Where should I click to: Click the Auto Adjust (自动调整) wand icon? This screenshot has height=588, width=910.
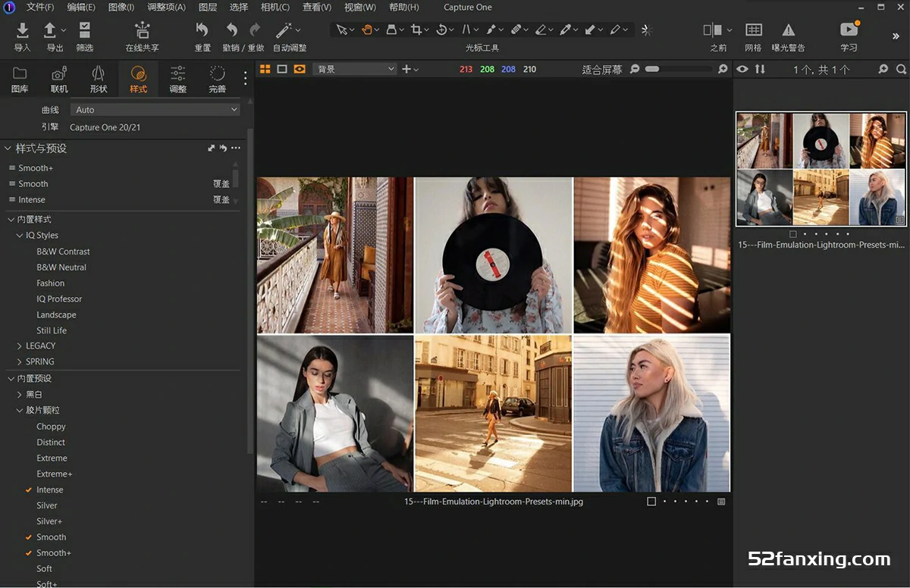click(284, 30)
